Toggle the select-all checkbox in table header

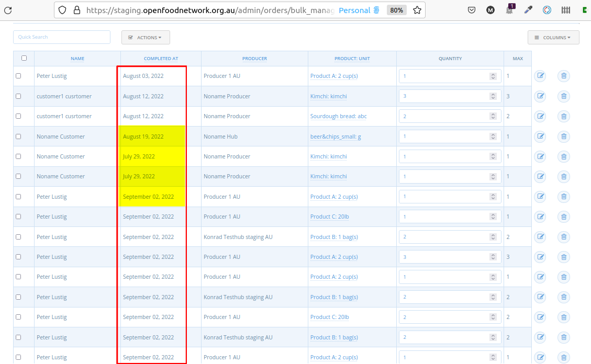24,58
